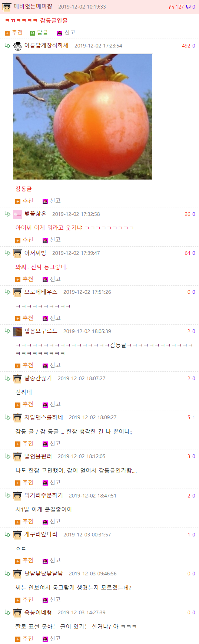
Task: Open 지랄댄스를하네 user profile name
Action: point(44,417)
